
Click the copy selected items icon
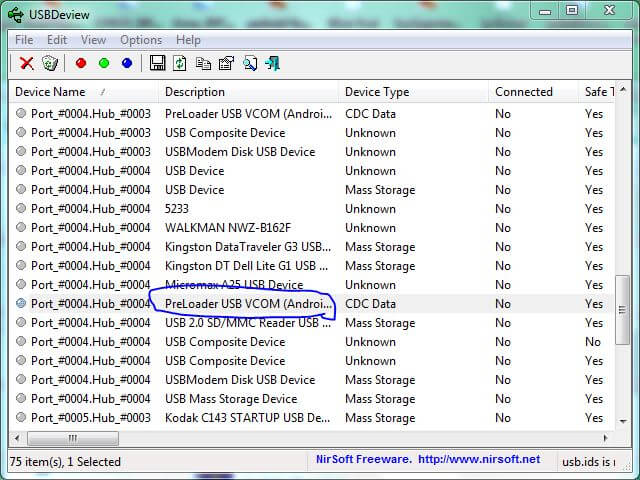(203, 63)
